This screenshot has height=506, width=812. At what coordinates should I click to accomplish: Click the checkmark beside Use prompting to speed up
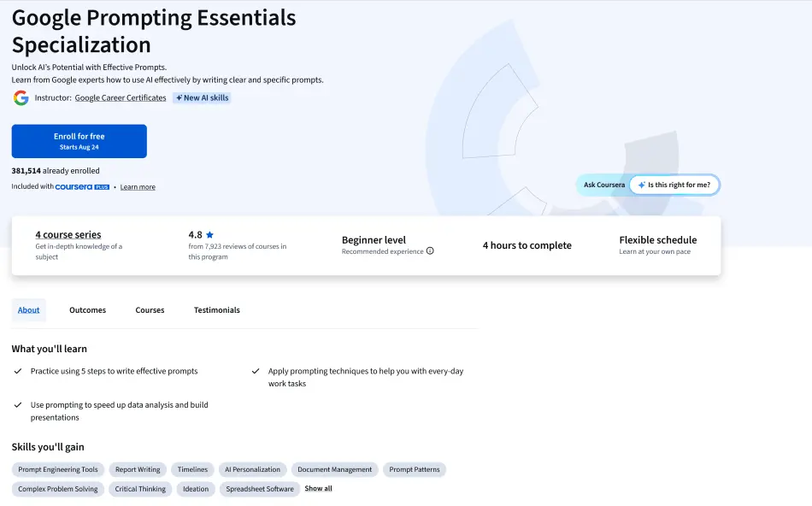pyautogui.click(x=18, y=405)
